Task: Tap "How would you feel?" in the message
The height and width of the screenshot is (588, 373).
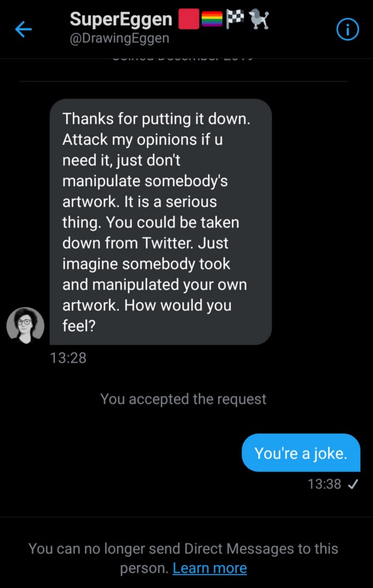Action: (147, 316)
